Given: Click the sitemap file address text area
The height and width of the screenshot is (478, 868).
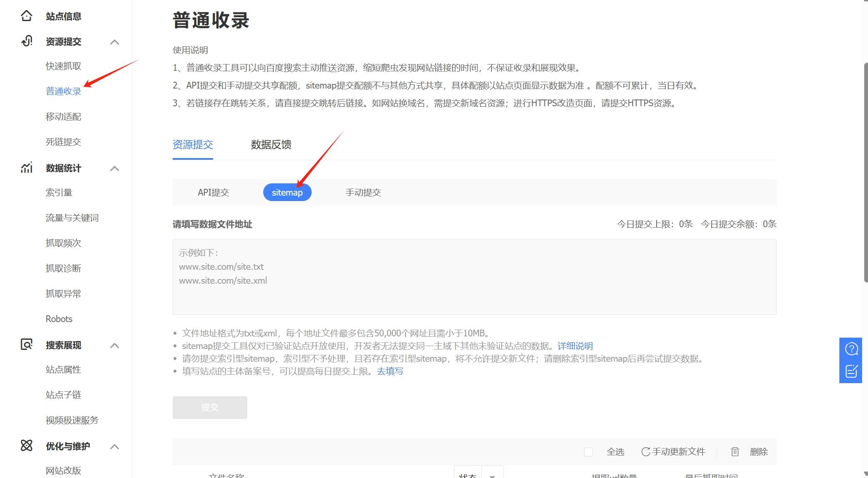Looking at the screenshot, I should point(474,277).
